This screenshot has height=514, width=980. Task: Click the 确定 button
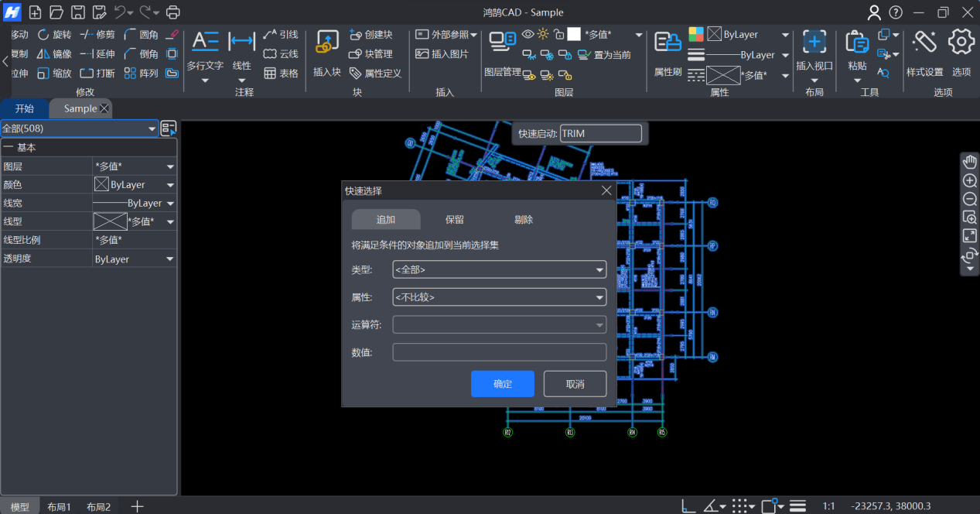click(x=502, y=384)
